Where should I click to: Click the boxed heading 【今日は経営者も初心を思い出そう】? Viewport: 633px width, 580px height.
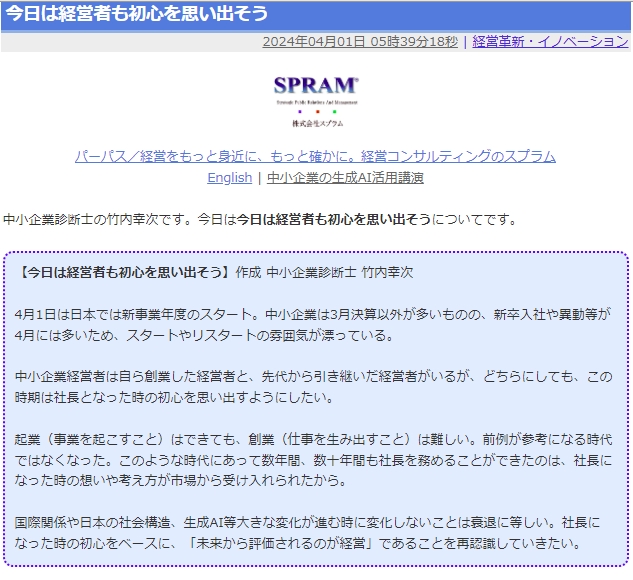tap(125, 272)
